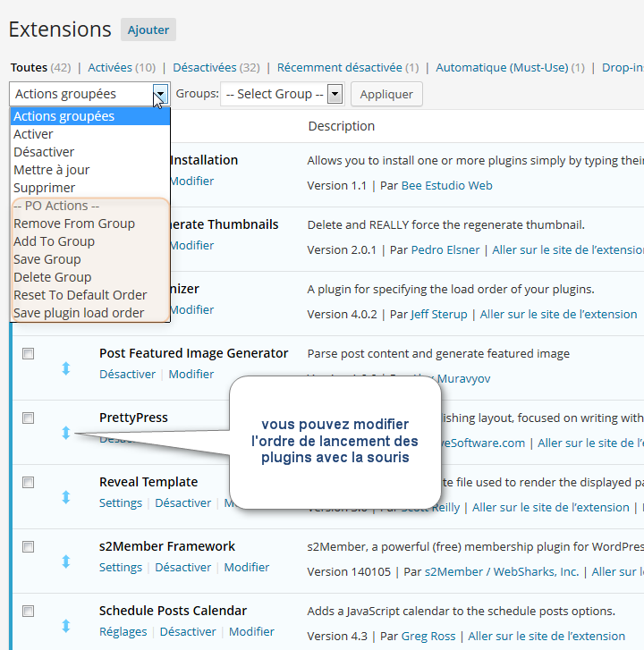The image size is (644, 650).
Task: Choose Add To Group action
Action: tap(90, 241)
